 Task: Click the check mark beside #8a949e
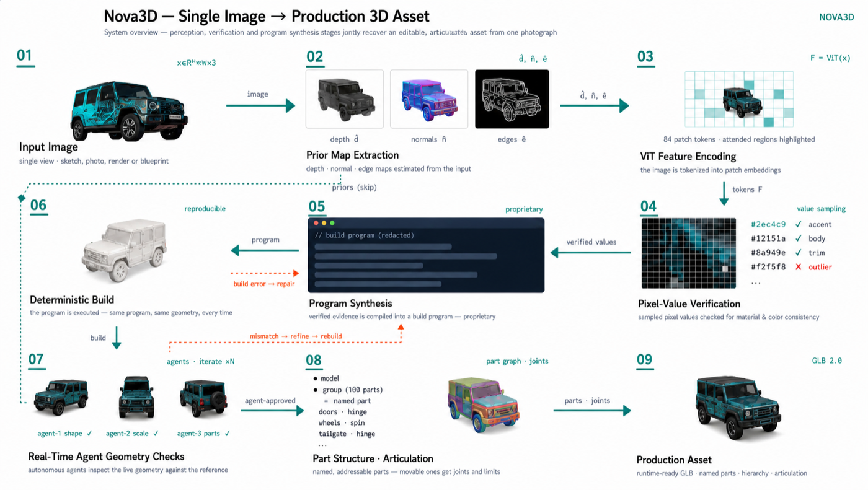point(799,253)
